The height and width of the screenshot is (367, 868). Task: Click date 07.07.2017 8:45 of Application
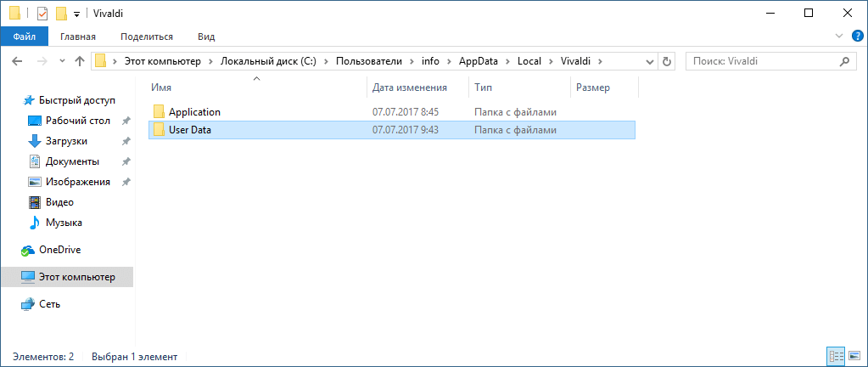(x=406, y=112)
